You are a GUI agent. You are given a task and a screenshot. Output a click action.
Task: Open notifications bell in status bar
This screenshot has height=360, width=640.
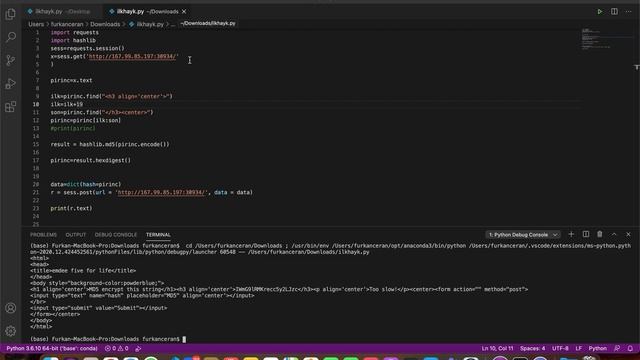click(x=630, y=348)
